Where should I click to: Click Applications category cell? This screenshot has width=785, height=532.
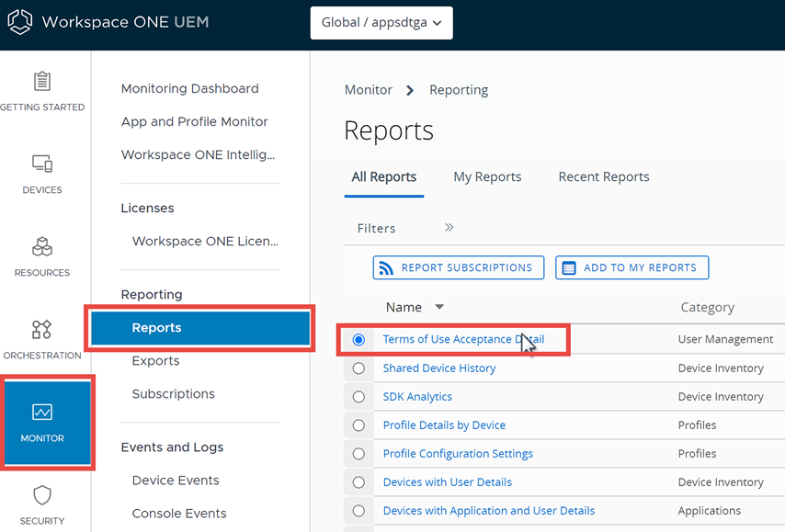pyautogui.click(x=710, y=511)
